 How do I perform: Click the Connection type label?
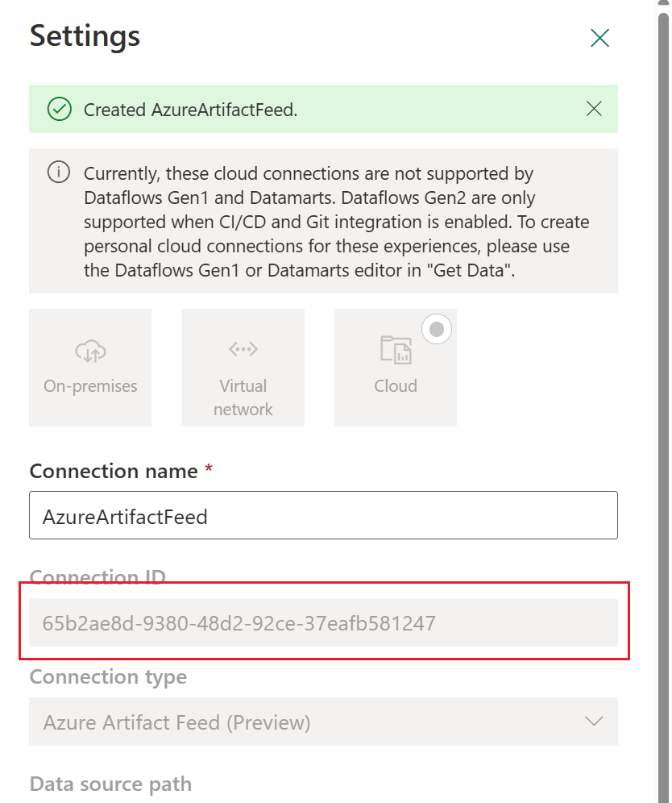(x=108, y=677)
